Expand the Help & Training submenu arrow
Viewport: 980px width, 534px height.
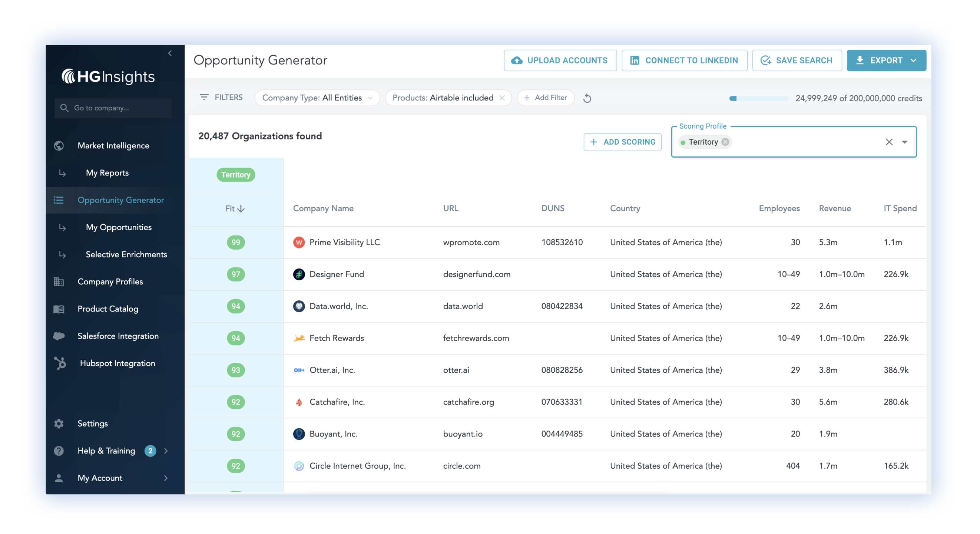click(166, 451)
